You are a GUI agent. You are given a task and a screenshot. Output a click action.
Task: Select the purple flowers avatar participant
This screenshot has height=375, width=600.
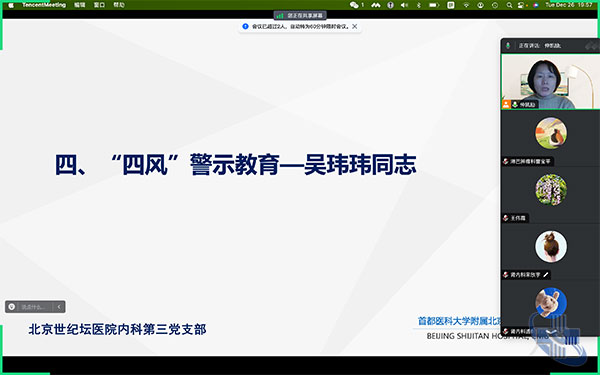click(x=551, y=189)
